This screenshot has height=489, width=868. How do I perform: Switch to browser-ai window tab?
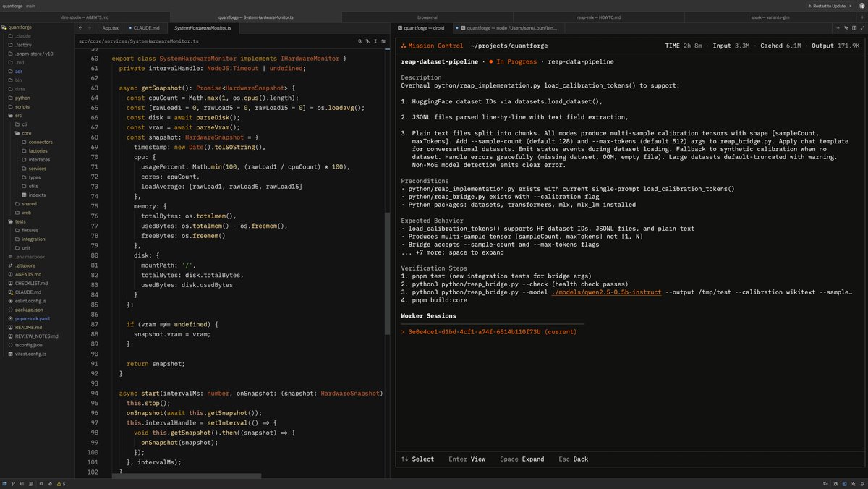426,16
